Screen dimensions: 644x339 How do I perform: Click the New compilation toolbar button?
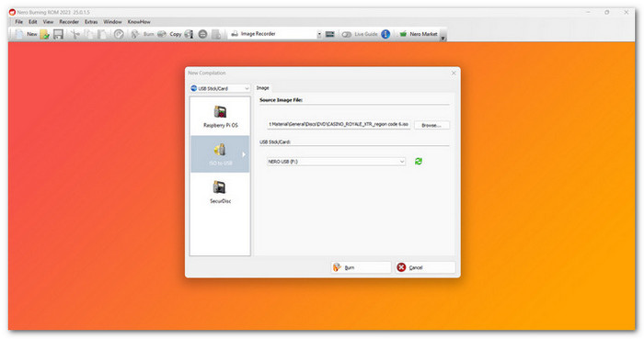tap(26, 34)
